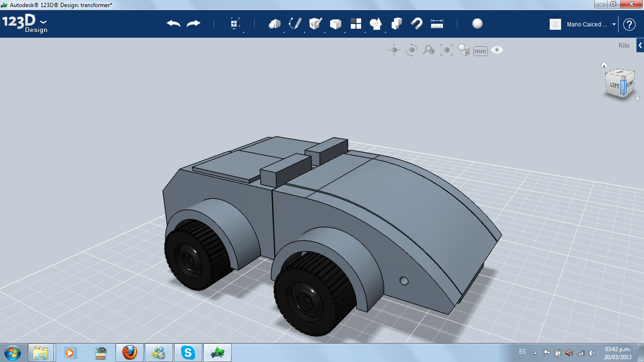
Task: Select the Pan navigation tool
Action: point(394,50)
